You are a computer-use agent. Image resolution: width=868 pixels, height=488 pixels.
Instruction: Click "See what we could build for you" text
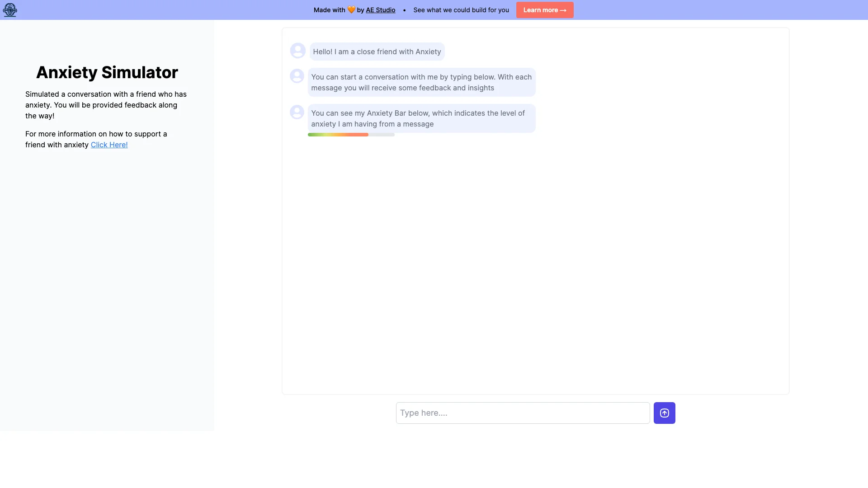(461, 10)
